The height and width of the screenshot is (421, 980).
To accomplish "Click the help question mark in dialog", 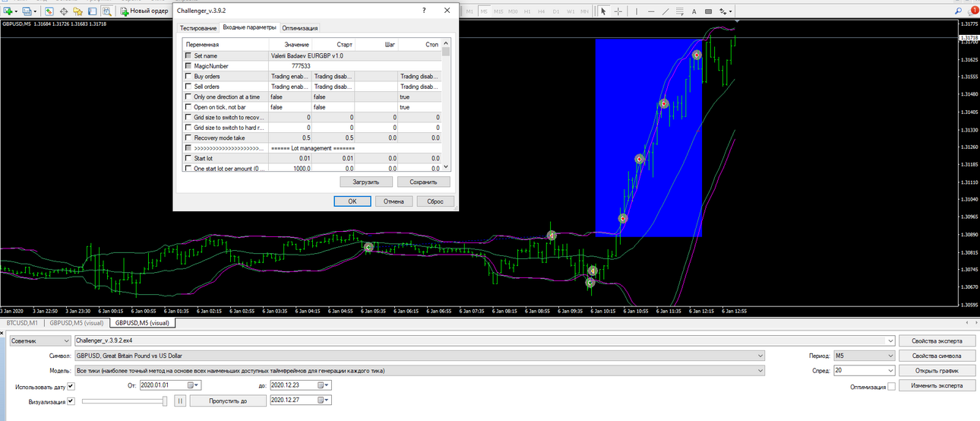I will click(424, 11).
